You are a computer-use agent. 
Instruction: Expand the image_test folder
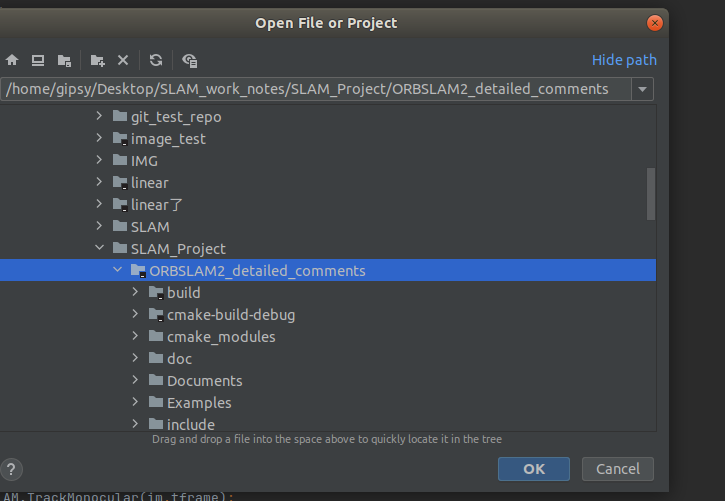[x=99, y=138]
